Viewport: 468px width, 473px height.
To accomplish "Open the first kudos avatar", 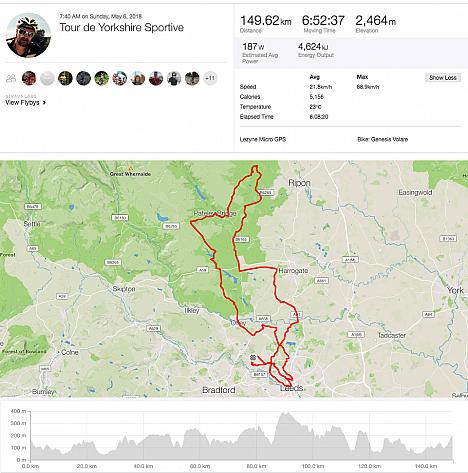I will pyautogui.click(x=29, y=78).
